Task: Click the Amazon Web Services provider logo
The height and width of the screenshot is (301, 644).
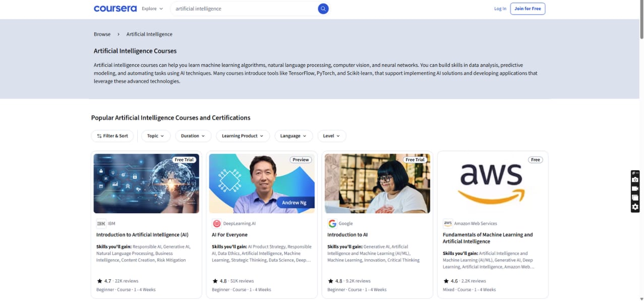Action: click(447, 223)
